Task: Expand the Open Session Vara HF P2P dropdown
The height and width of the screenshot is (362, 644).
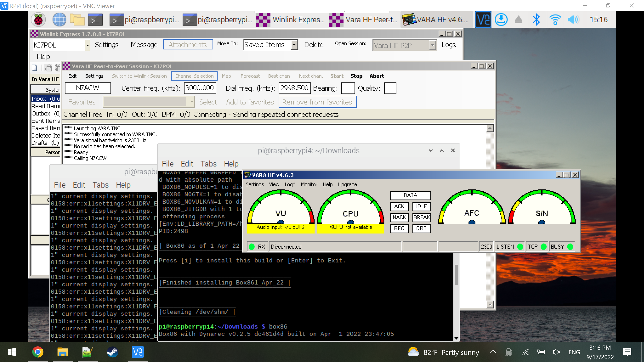Action: coord(432,45)
